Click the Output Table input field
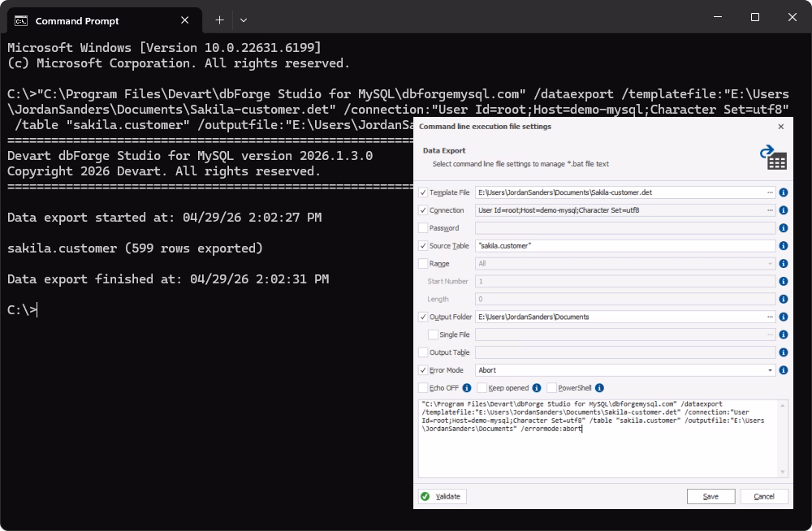The width and height of the screenshot is (812, 531). point(625,352)
